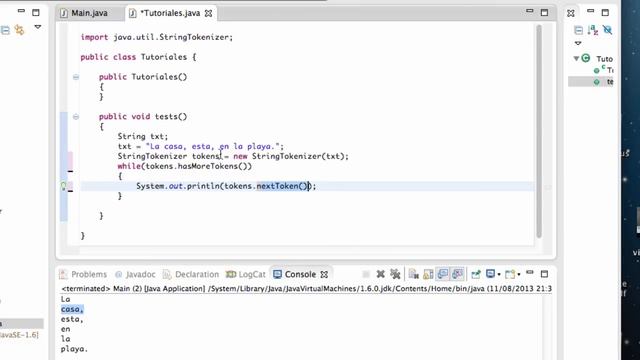Open the Display Selected Console dropdown arrow
This screenshot has width=640, height=360.
pyautogui.click(x=499, y=275)
